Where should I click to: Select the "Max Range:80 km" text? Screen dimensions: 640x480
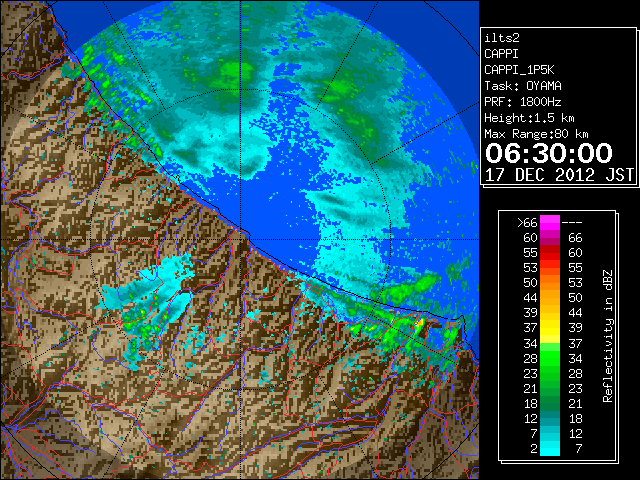point(536,134)
